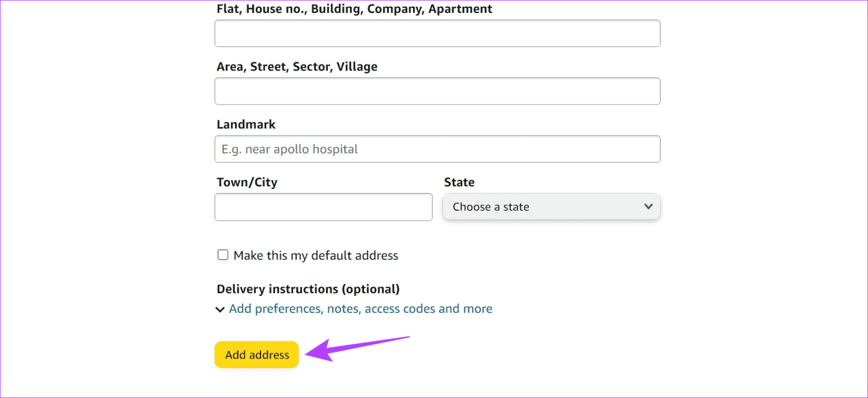Click the disclosure chevron beside delivery preferences link

pos(220,309)
